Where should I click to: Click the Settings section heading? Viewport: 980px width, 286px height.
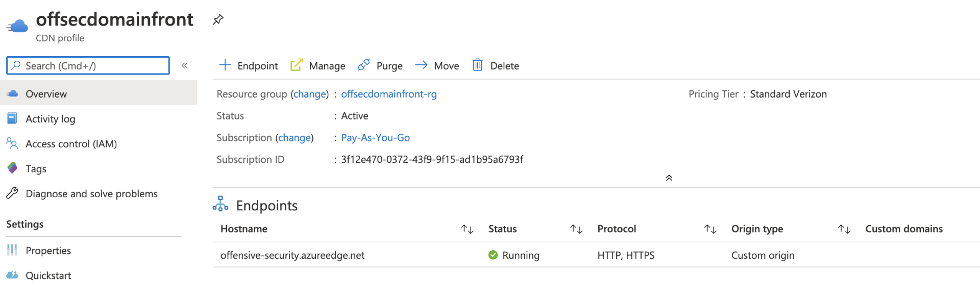tap(24, 224)
